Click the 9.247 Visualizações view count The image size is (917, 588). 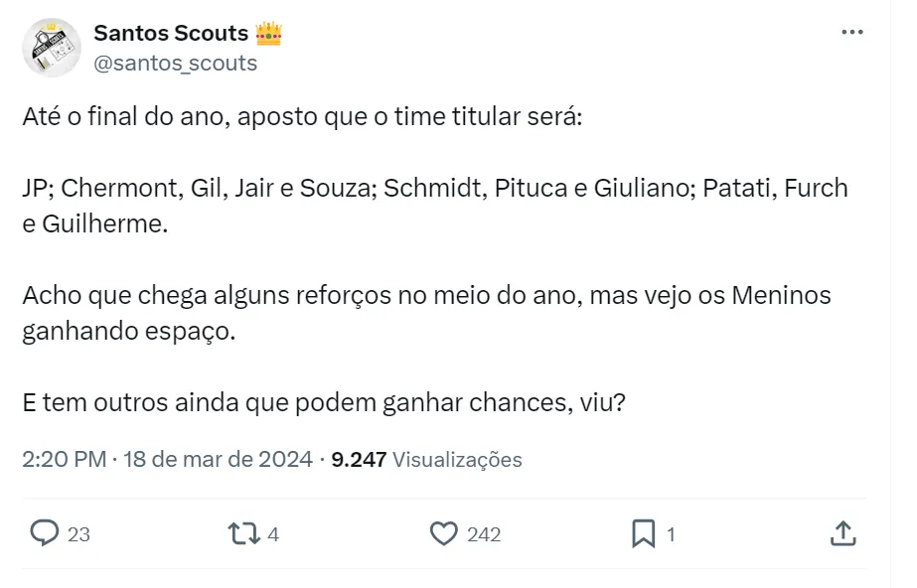click(426, 459)
